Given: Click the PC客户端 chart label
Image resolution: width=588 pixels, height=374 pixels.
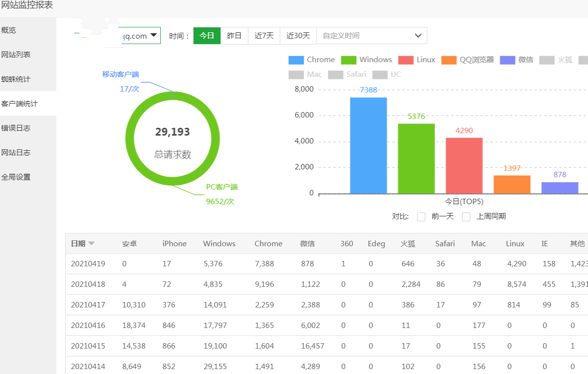Looking at the screenshot, I should point(222,187).
